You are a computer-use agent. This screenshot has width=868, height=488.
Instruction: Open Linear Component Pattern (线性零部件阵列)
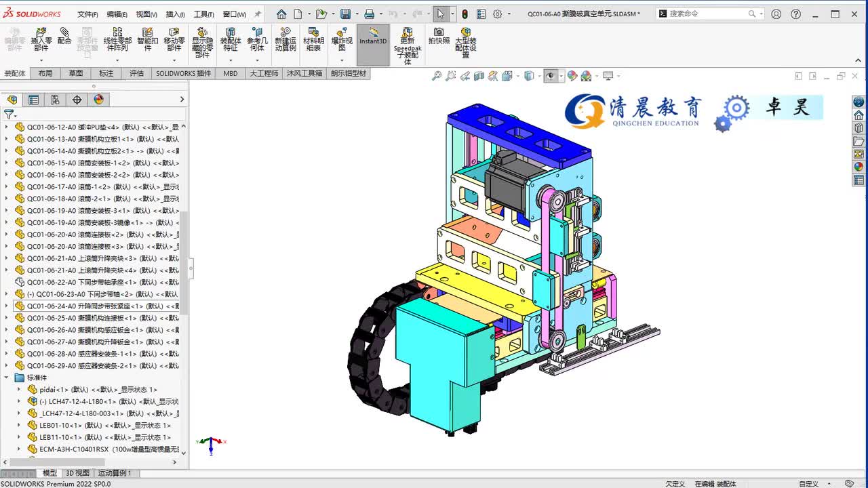(x=117, y=39)
